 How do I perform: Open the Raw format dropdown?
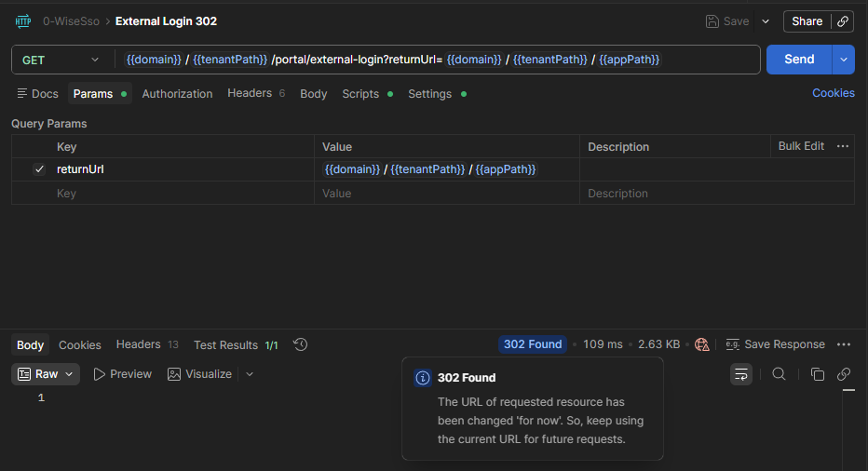[x=46, y=374]
